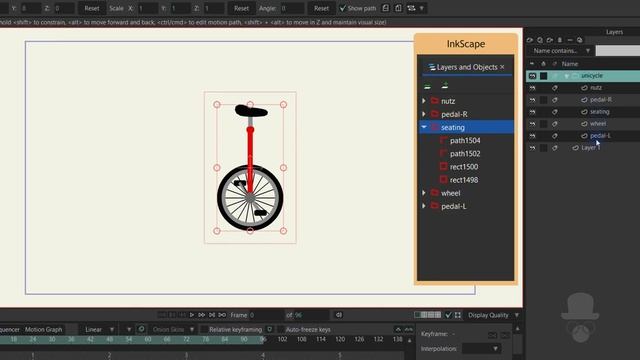The image size is (640, 360).
Task: Click the flip layer vertically icon
Action: (x=398, y=8)
